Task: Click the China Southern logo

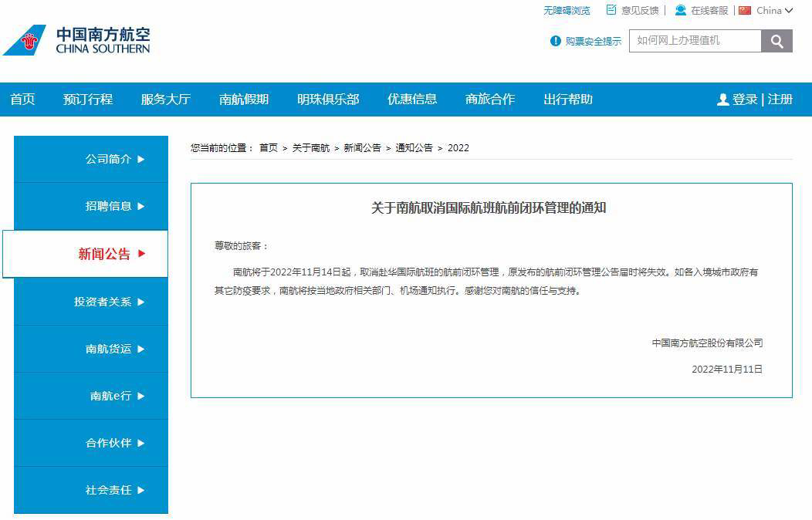Action: [x=77, y=40]
